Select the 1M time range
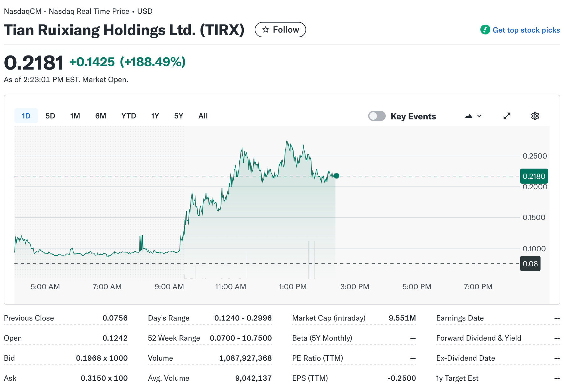This screenshot has height=392, width=564. (x=75, y=116)
